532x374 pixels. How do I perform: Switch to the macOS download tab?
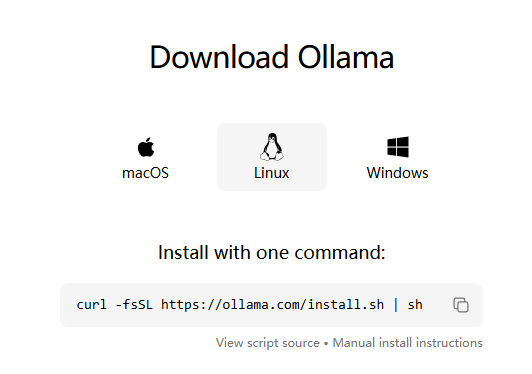click(146, 157)
